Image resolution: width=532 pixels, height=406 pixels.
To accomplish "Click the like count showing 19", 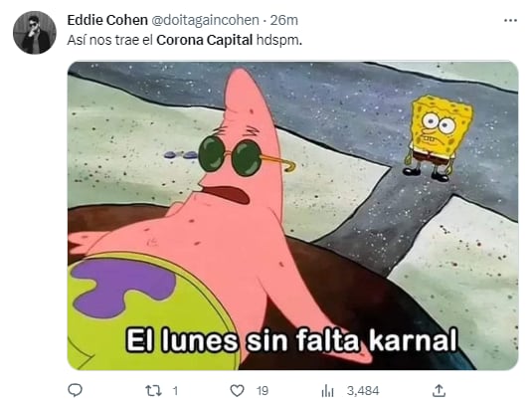I will pyautogui.click(x=263, y=391).
